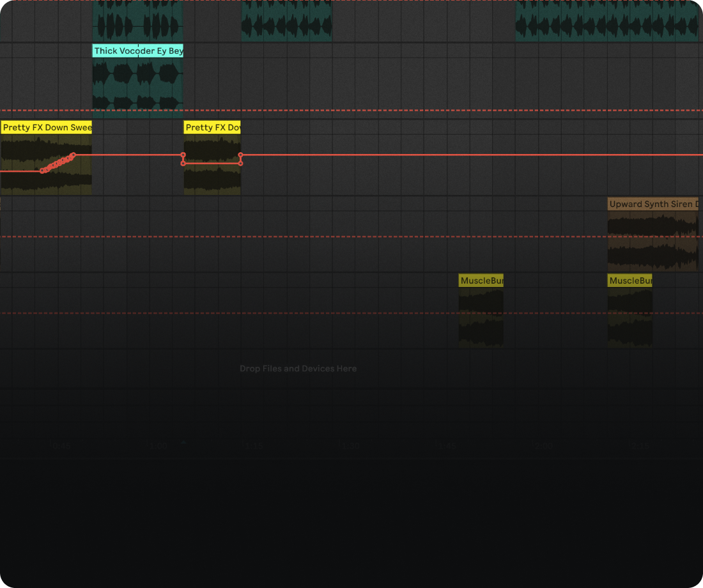703x588 pixels.
Task: Click the teal waveform clip on the top-left track
Action: pos(137,22)
